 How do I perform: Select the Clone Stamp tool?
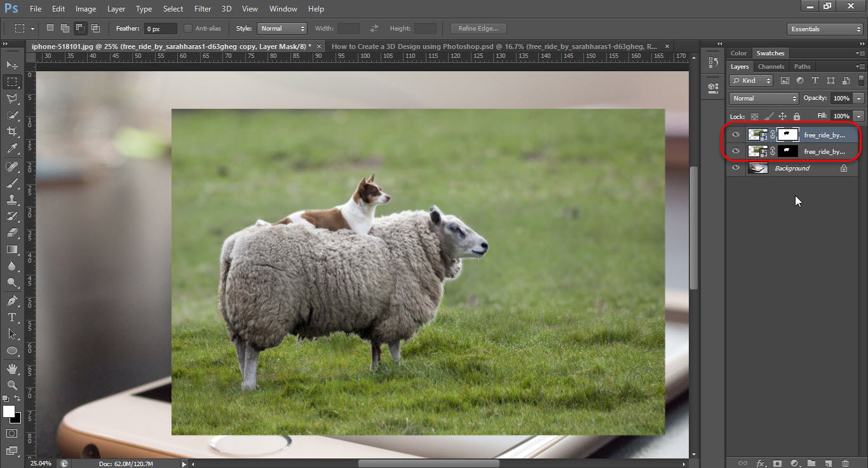[12, 200]
